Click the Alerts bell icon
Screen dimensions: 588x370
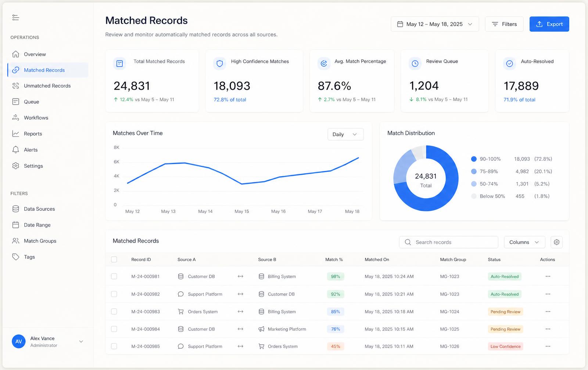point(15,150)
